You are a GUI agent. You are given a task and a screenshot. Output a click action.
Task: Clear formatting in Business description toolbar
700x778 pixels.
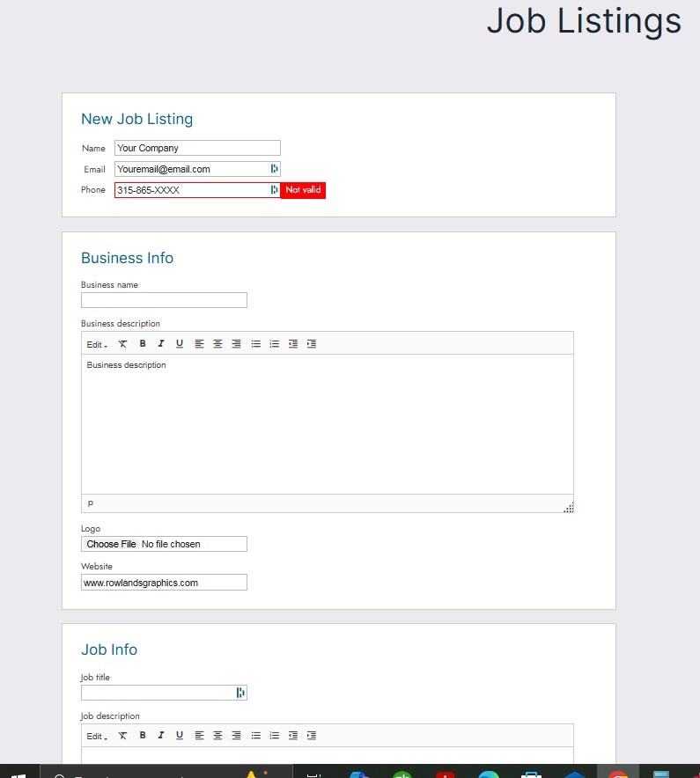[x=123, y=344]
